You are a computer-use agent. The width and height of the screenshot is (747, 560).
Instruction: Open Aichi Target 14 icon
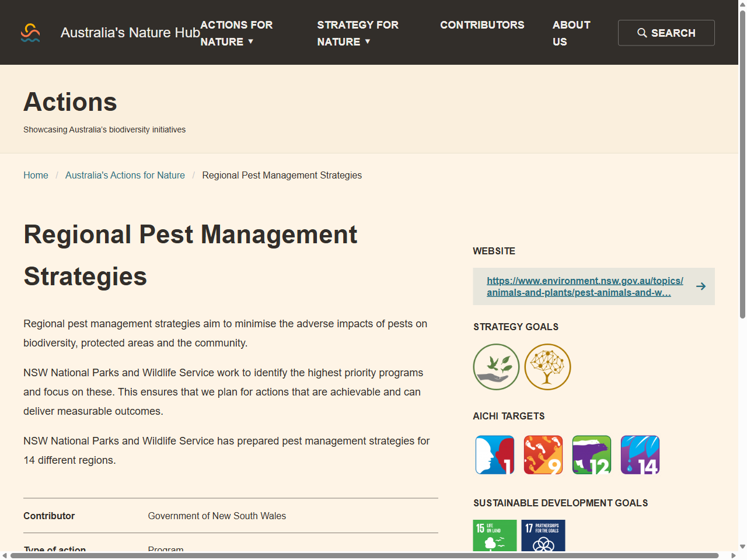click(x=640, y=455)
